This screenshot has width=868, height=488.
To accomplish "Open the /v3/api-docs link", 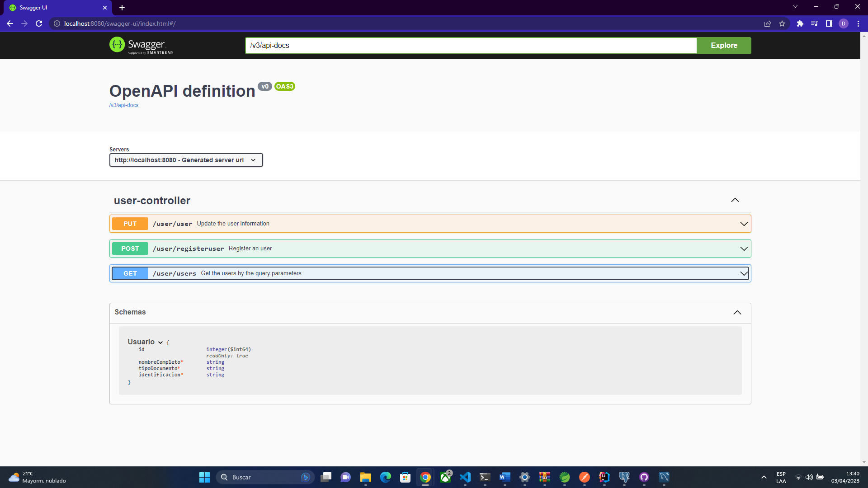I will 123,105.
